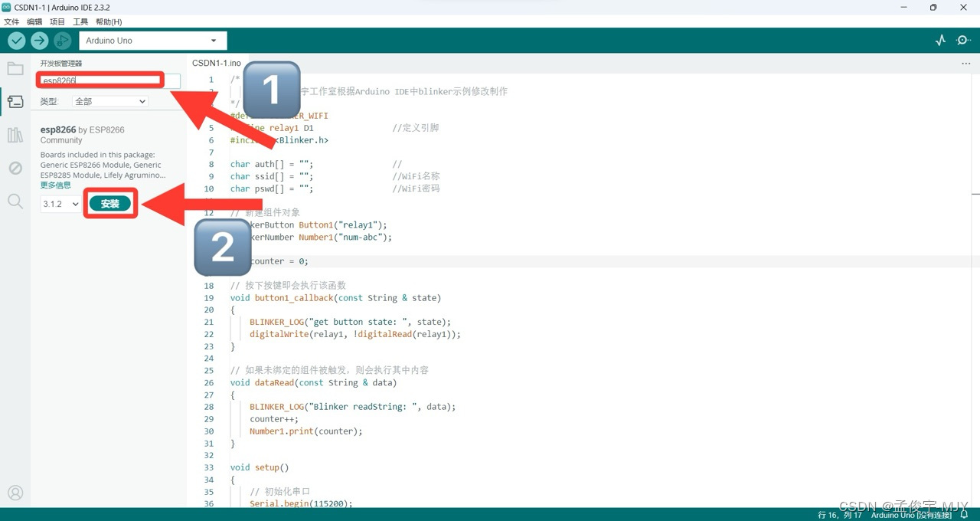
Task: Start the debugger from the toolbar
Action: pos(62,41)
